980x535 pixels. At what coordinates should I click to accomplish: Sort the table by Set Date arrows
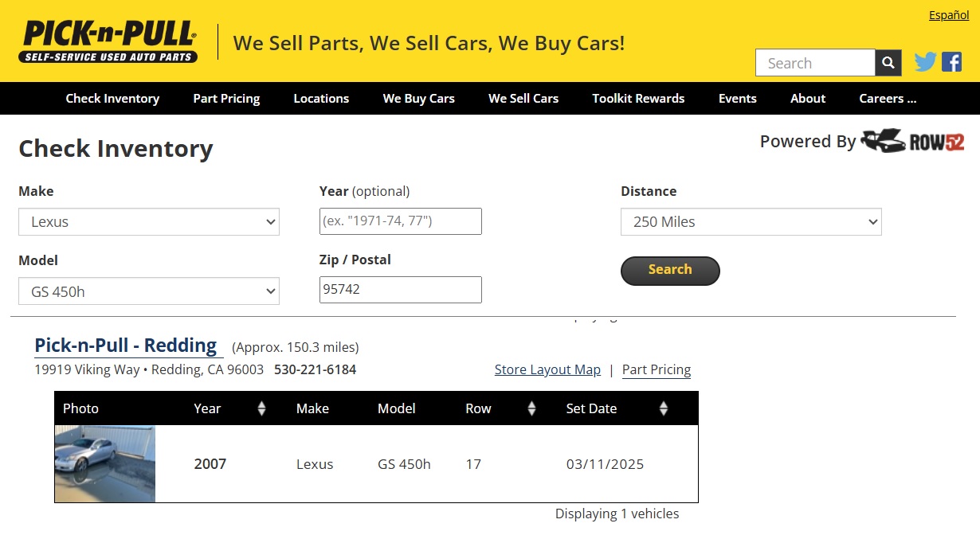[x=663, y=408]
